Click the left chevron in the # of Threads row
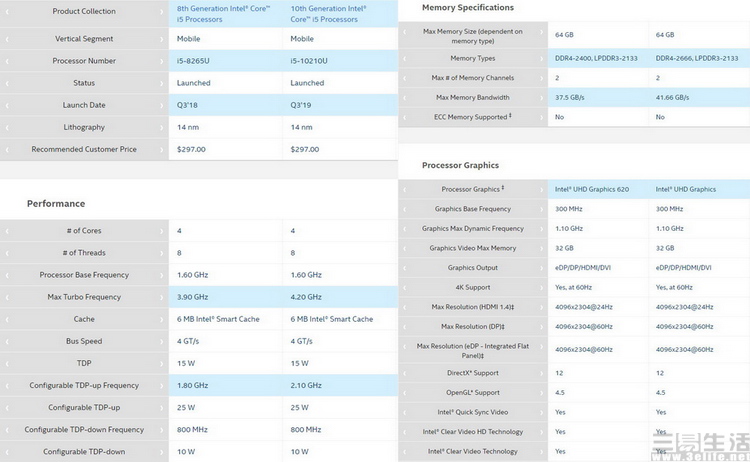The width and height of the screenshot is (750, 462). point(7,253)
